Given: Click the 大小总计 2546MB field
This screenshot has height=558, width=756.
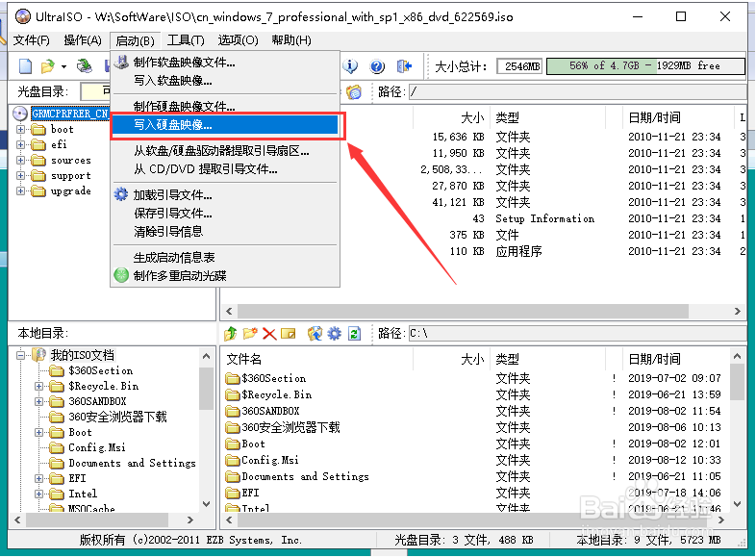Looking at the screenshot, I should point(519,66).
